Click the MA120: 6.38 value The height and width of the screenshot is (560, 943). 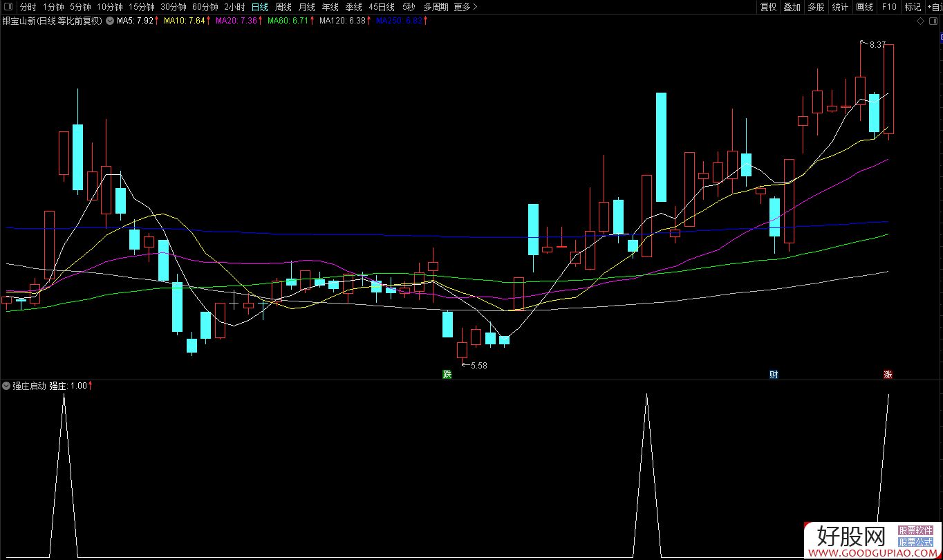(342, 21)
